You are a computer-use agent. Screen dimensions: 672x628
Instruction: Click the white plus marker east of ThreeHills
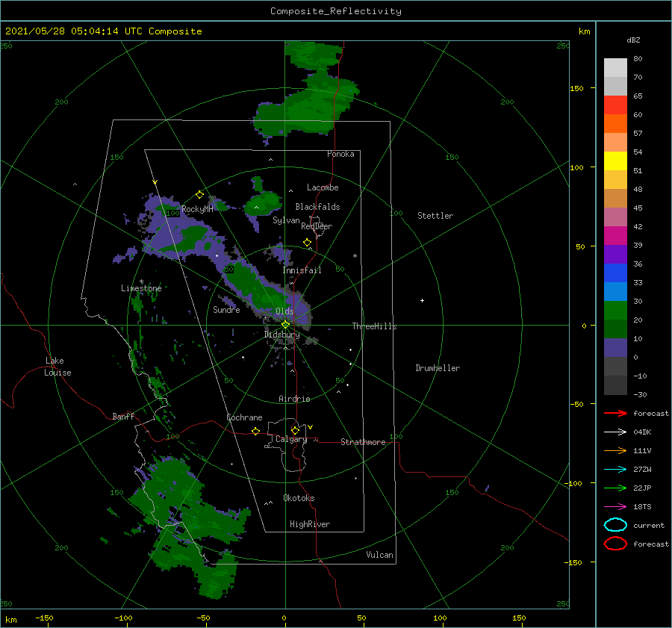click(422, 300)
